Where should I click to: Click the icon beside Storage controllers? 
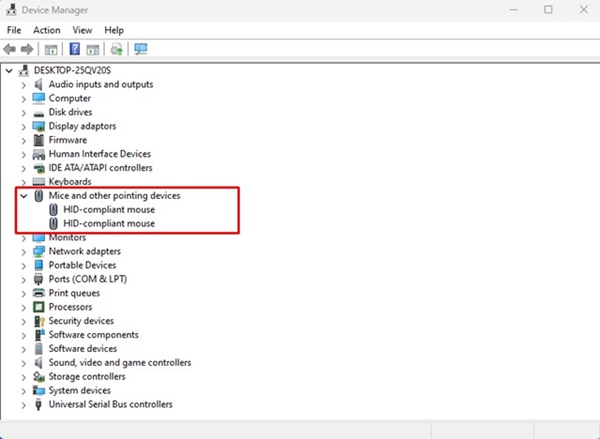click(x=39, y=377)
